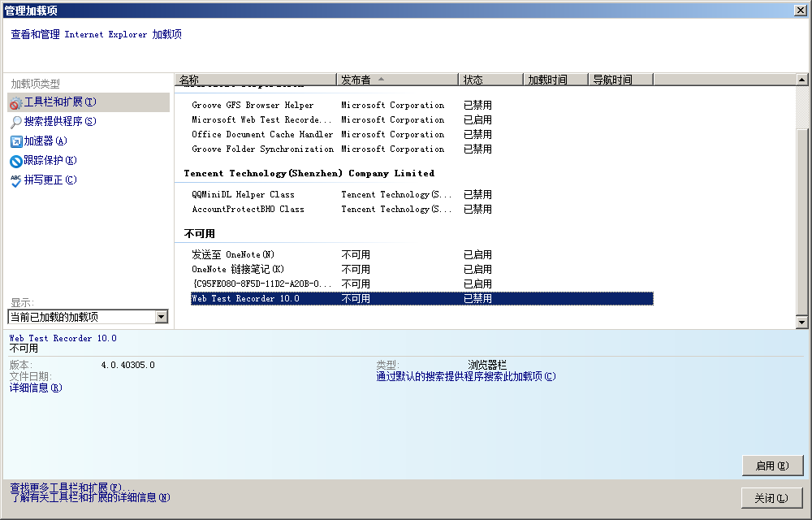Screen dimensions: 812x520
Task: Click the 关闭(L) button
Action: tap(771, 498)
